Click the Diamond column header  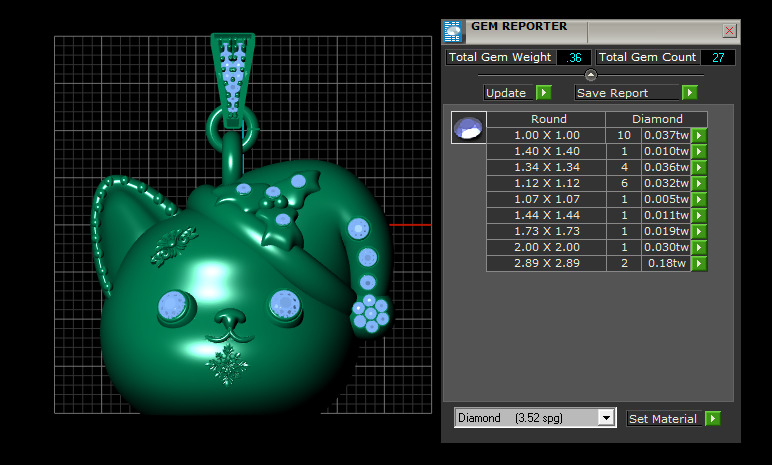click(657, 119)
